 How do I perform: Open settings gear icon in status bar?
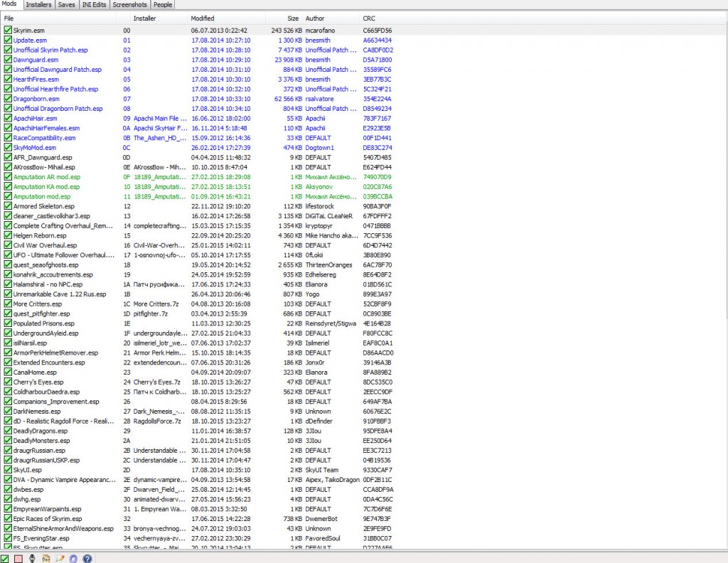pos(73,558)
